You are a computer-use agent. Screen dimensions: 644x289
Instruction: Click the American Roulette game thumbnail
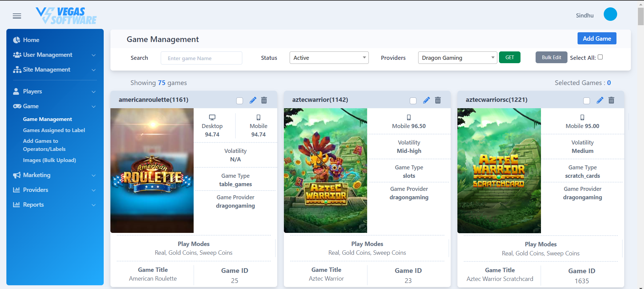point(152,170)
